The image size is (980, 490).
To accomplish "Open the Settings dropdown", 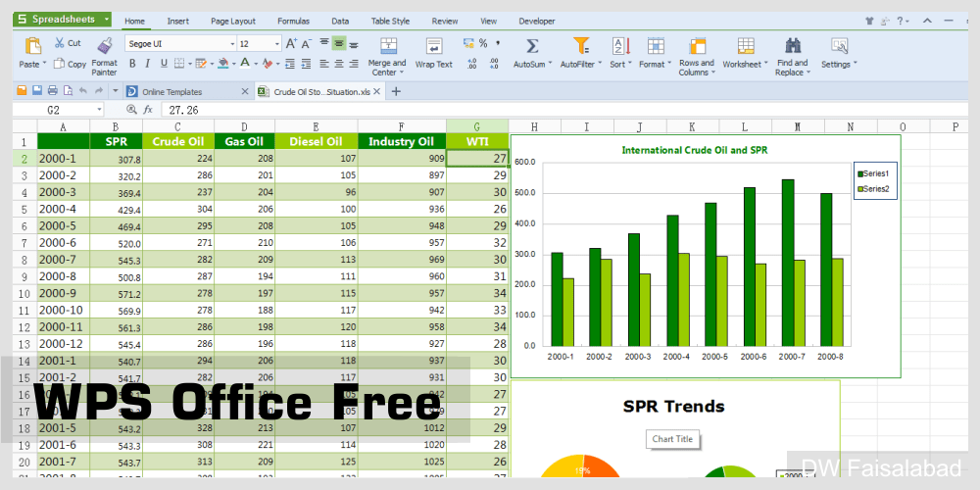I will pos(855,64).
